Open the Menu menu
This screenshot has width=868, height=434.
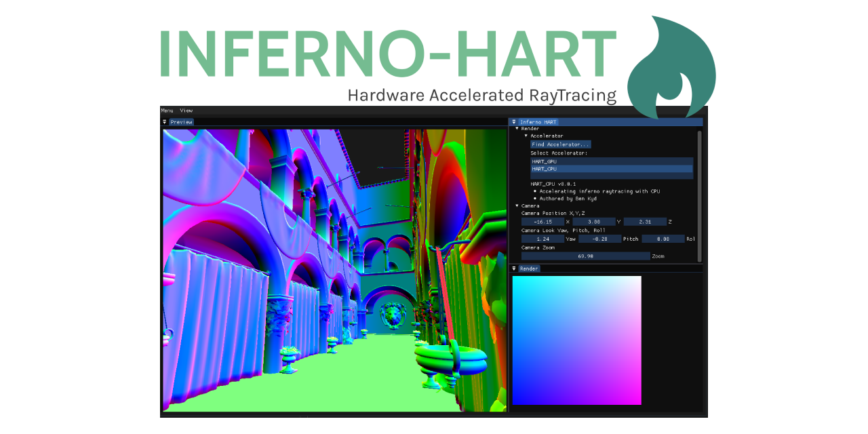pos(166,111)
